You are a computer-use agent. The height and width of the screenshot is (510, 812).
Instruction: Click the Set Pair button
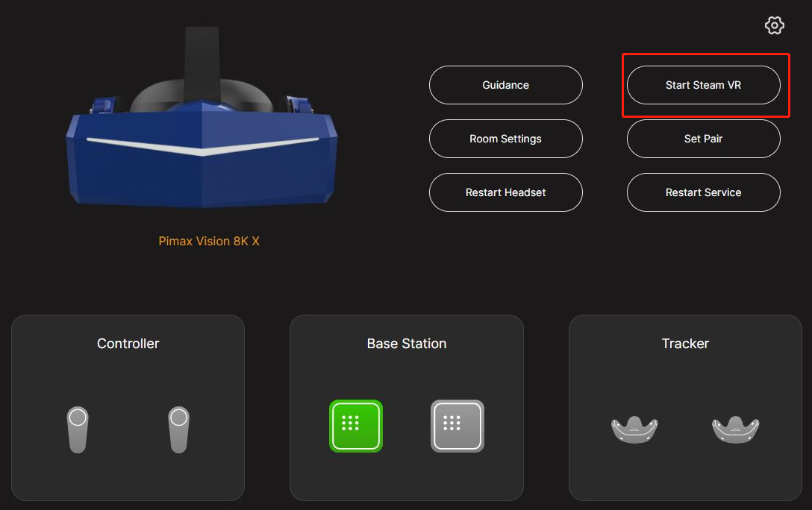point(703,139)
